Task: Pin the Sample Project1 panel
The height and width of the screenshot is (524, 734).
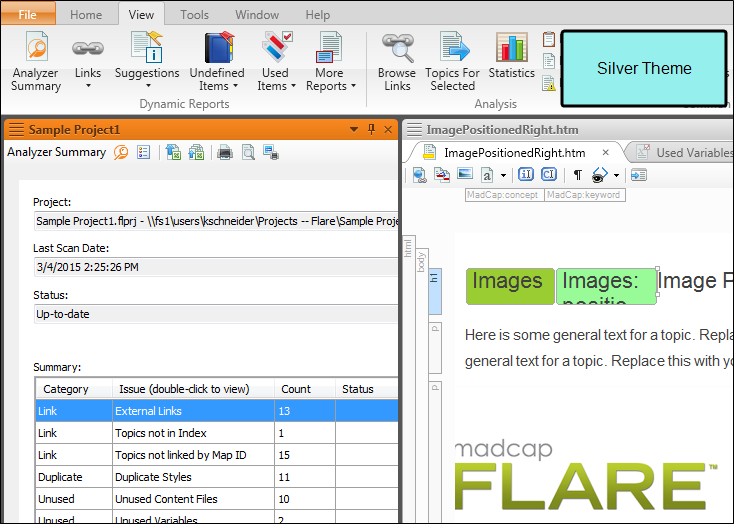Action: tap(371, 129)
